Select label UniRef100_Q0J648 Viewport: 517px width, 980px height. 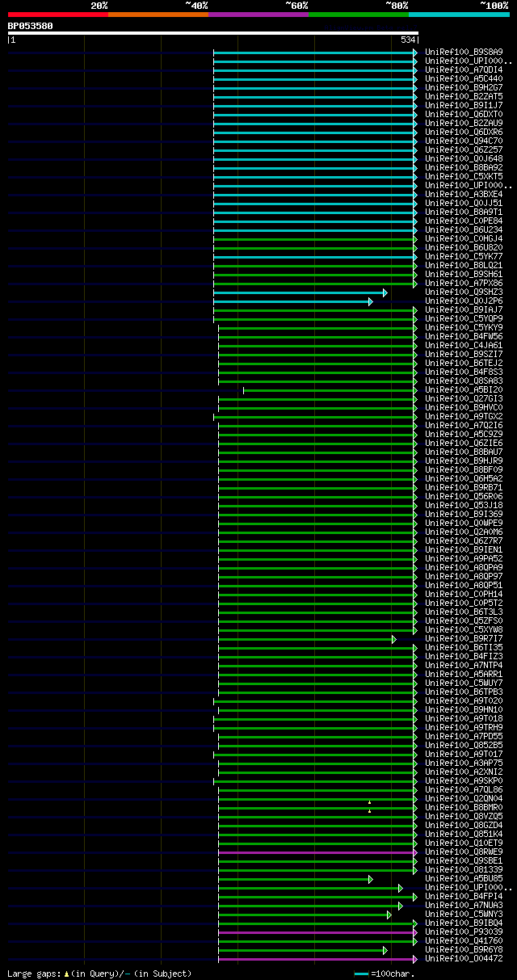(x=464, y=159)
